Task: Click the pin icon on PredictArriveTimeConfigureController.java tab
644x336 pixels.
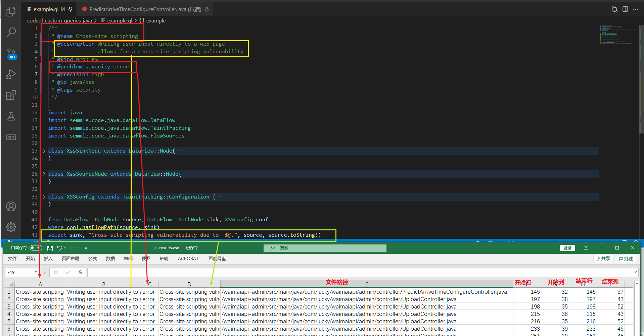Action: (207, 9)
